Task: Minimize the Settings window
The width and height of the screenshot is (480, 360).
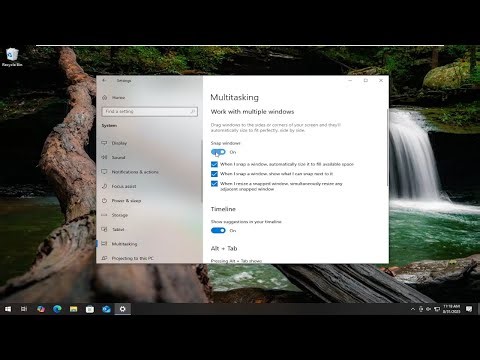Action: click(350, 80)
